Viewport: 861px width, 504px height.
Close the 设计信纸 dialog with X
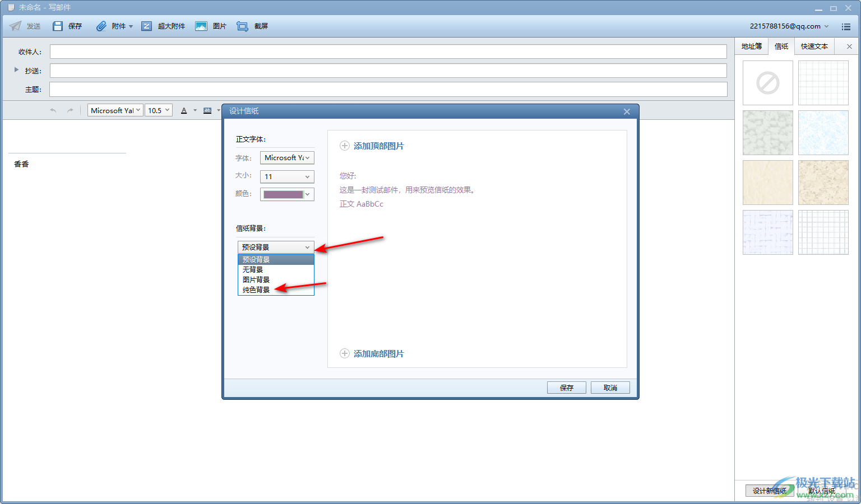pyautogui.click(x=627, y=111)
